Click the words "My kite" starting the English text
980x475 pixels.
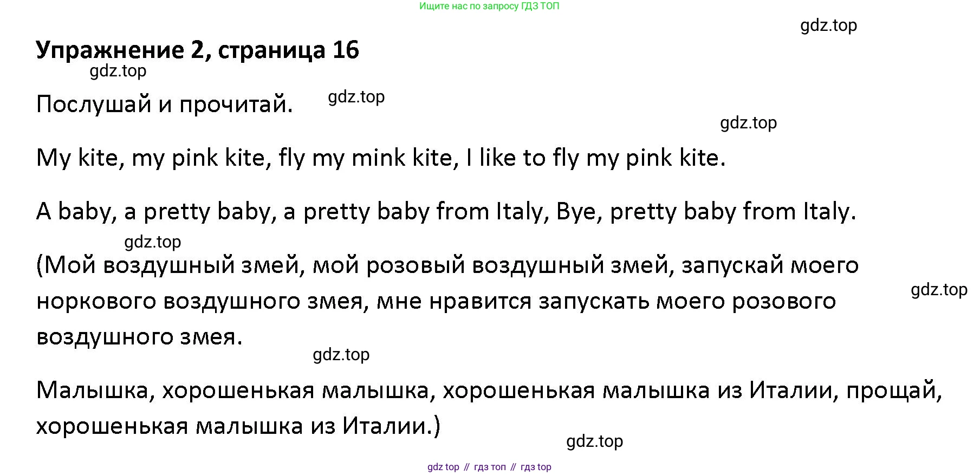point(77,158)
